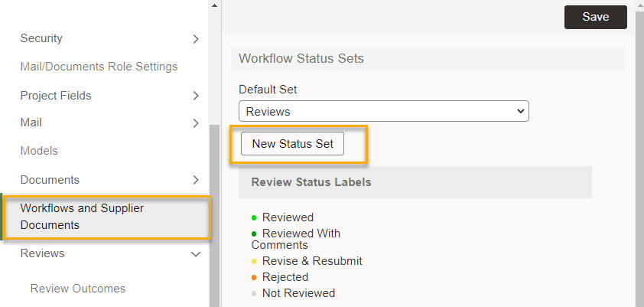Click the New Status Set button

tap(292, 144)
